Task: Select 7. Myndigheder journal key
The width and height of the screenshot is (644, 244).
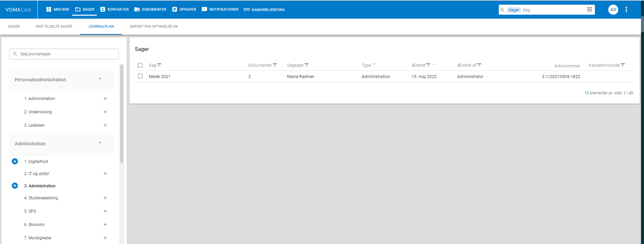Action: (x=38, y=238)
